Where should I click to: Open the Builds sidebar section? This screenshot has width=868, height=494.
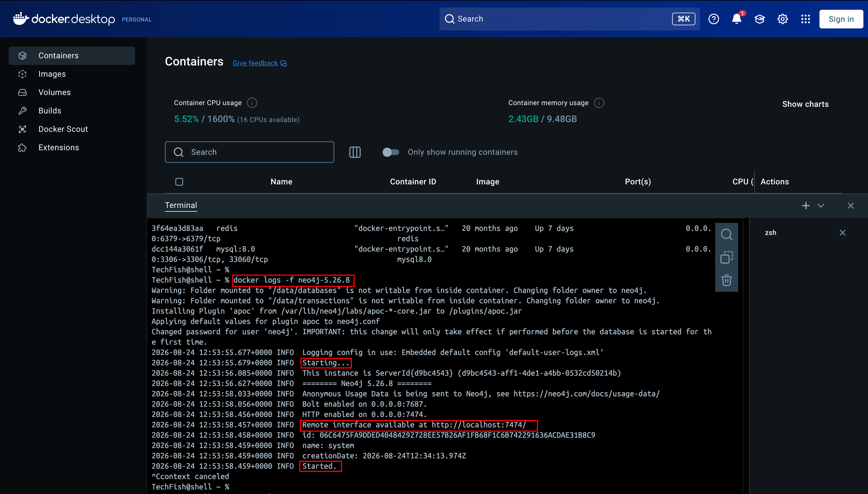click(72, 111)
